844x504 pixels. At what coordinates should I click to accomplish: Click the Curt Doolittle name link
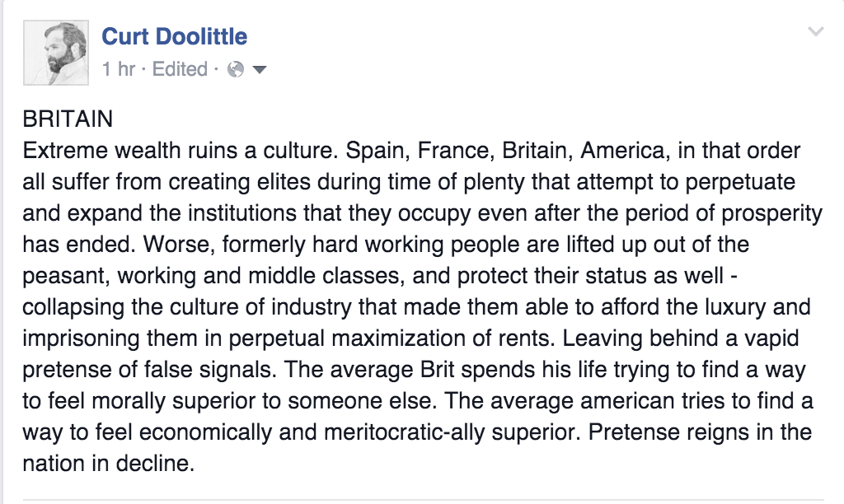point(174,36)
